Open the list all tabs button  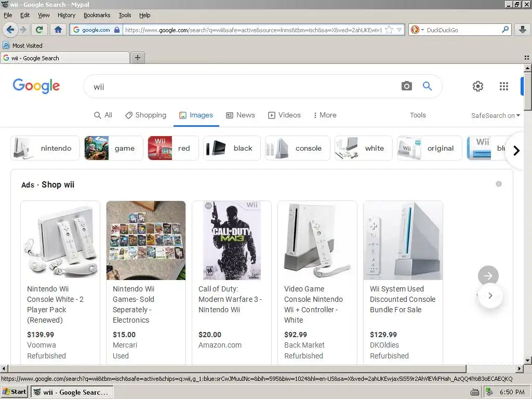coord(527,58)
